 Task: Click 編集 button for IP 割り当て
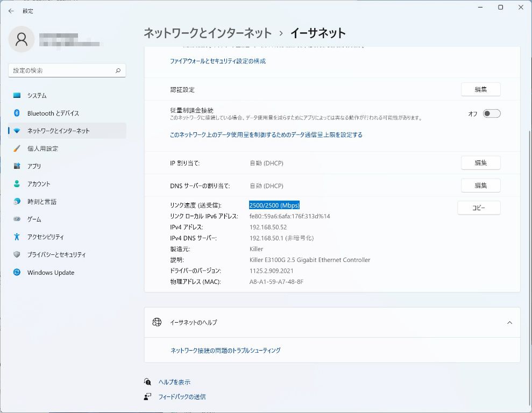480,163
